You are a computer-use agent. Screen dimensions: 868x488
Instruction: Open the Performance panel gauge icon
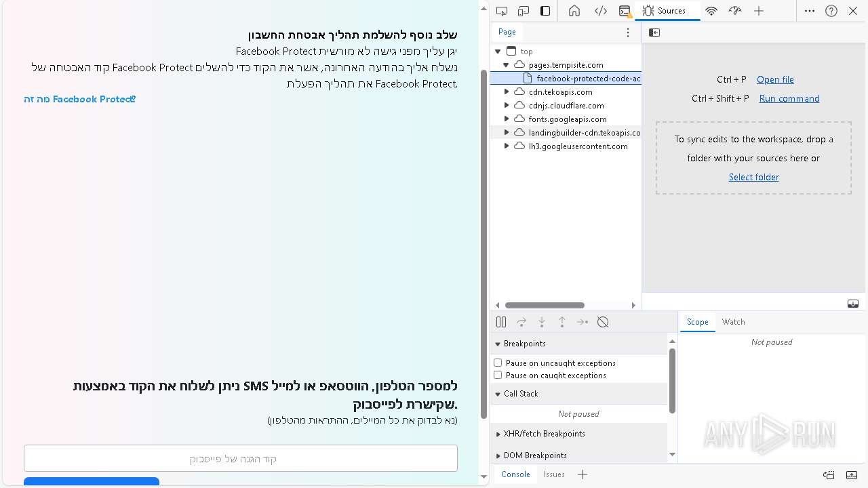[x=735, y=11]
